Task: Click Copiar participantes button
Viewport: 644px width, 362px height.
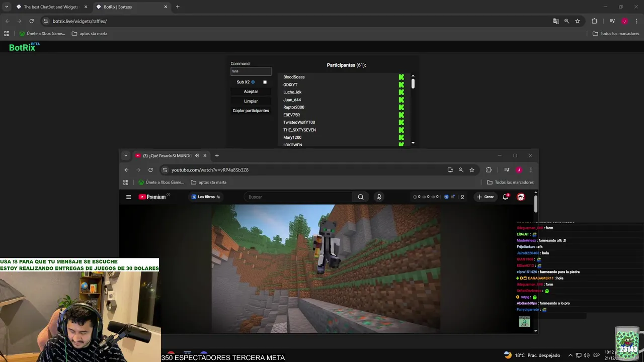Action: [251, 111]
